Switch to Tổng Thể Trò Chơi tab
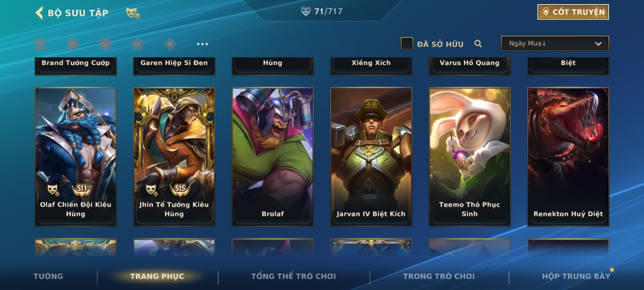Viewport: 644px width, 290px height. pyautogui.click(x=294, y=276)
